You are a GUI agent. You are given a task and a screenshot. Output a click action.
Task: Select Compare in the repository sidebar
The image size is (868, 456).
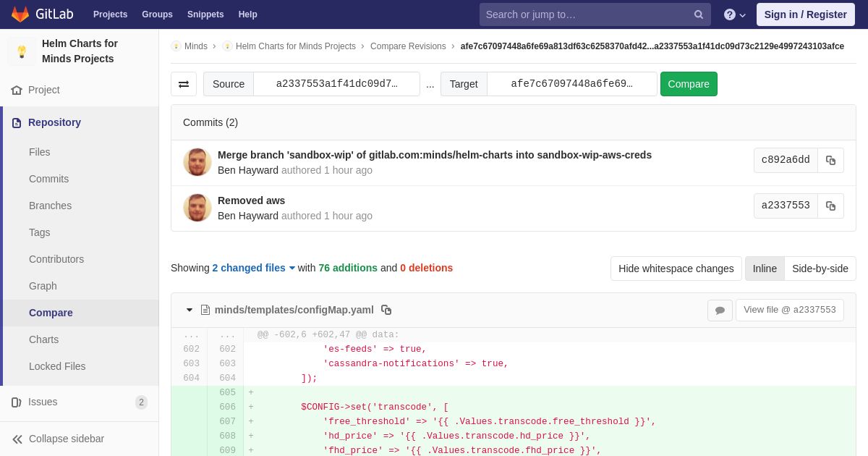point(51,313)
